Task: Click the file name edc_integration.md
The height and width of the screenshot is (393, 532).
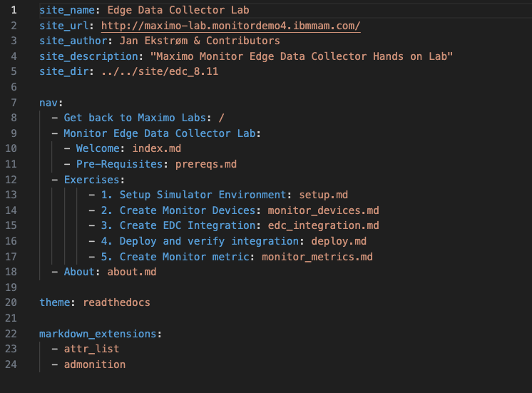Action: click(x=323, y=225)
